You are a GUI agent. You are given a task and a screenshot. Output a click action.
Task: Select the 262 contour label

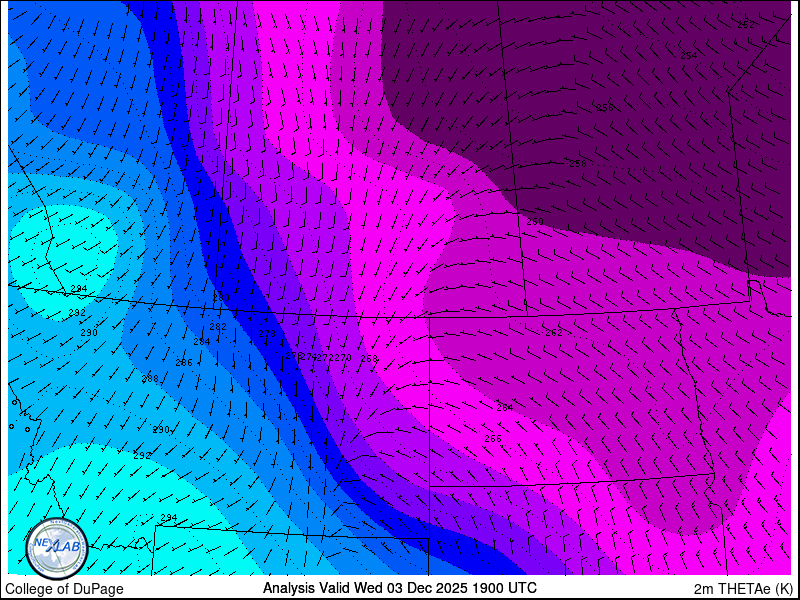point(554,333)
